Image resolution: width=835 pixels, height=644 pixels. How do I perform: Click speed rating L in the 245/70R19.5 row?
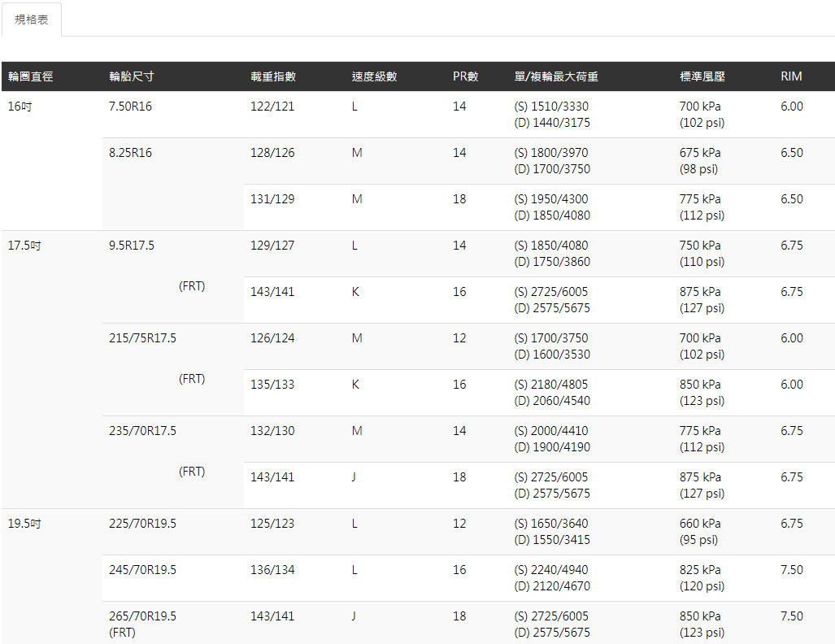tap(354, 570)
